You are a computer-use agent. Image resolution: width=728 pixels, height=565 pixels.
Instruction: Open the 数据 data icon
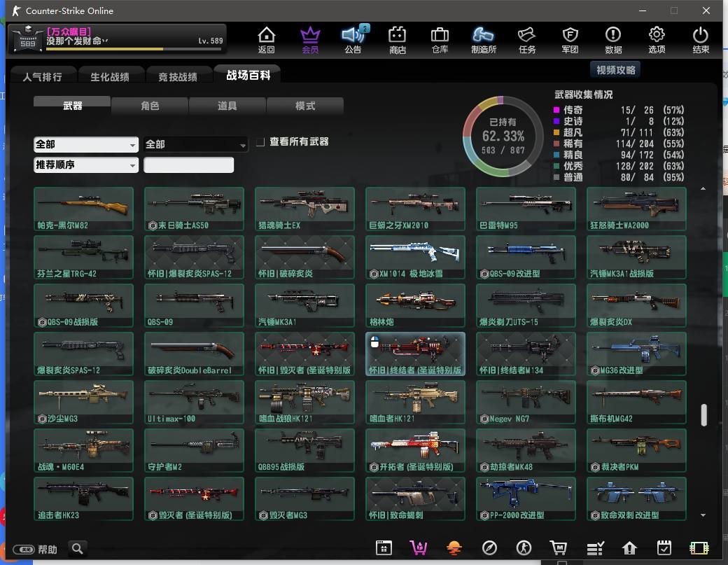613,39
